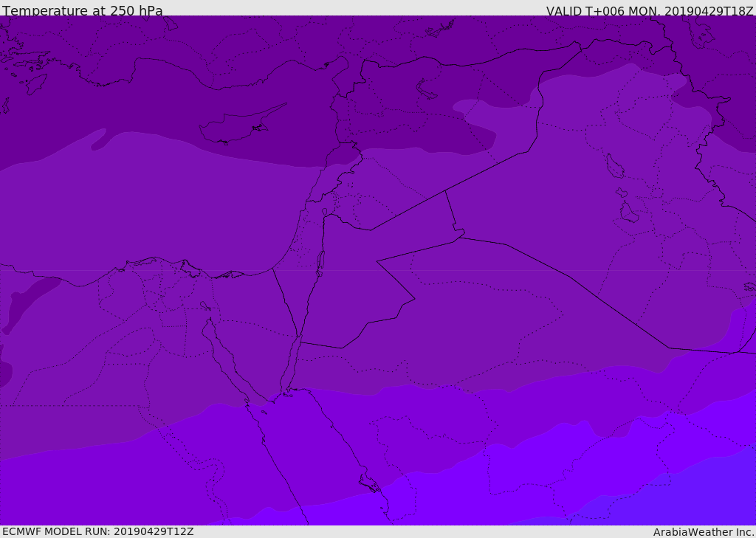756x538 pixels.
Task: Click the 'Temperature at 250 hPa' title text
Action: [x=83, y=10]
